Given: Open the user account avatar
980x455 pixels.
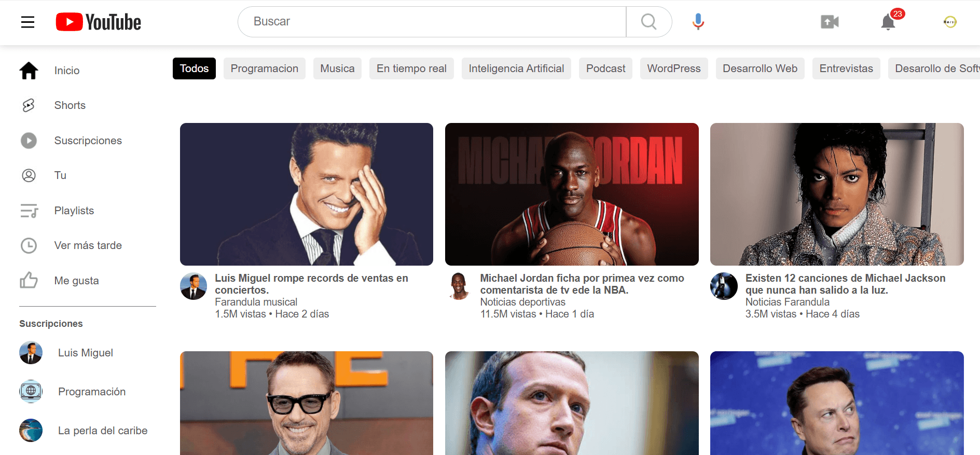Looking at the screenshot, I should pyautogui.click(x=950, y=22).
